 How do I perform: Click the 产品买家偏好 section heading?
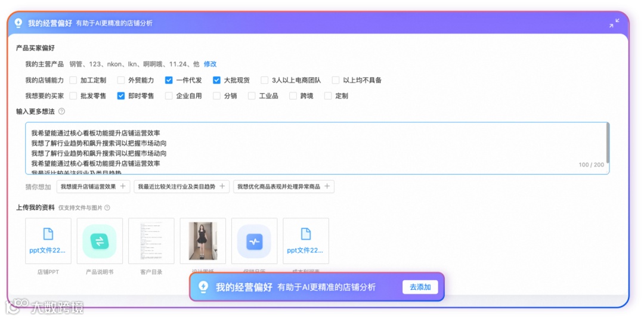point(35,48)
